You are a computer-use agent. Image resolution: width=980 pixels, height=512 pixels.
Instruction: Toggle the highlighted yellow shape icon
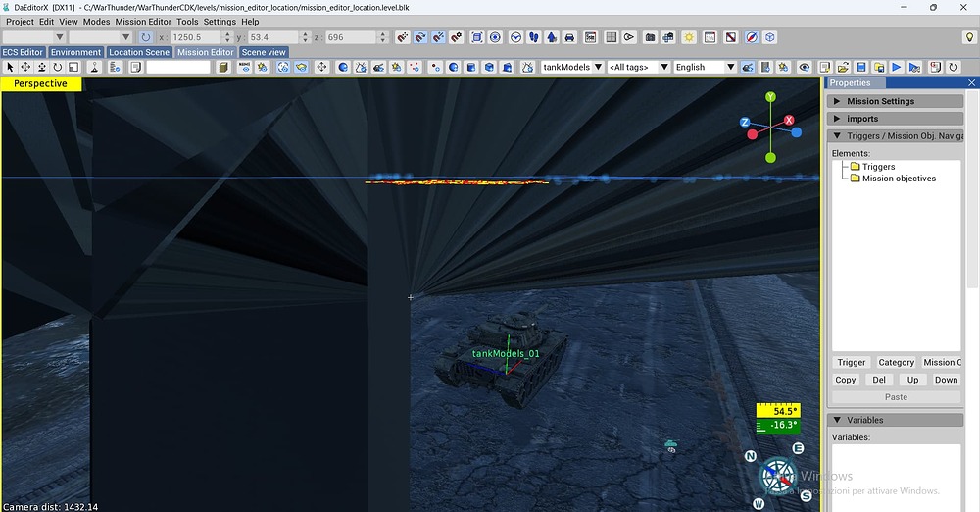point(301,67)
